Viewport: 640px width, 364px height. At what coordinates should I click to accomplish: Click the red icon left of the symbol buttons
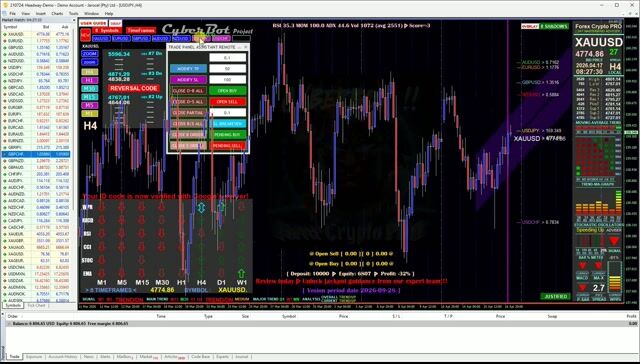tap(85, 36)
